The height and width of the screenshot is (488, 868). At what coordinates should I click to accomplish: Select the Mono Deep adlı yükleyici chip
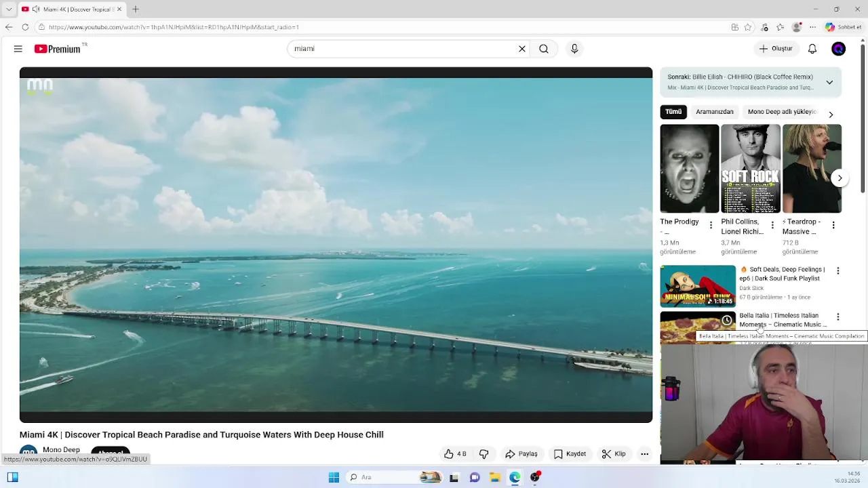pyautogui.click(x=781, y=112)
